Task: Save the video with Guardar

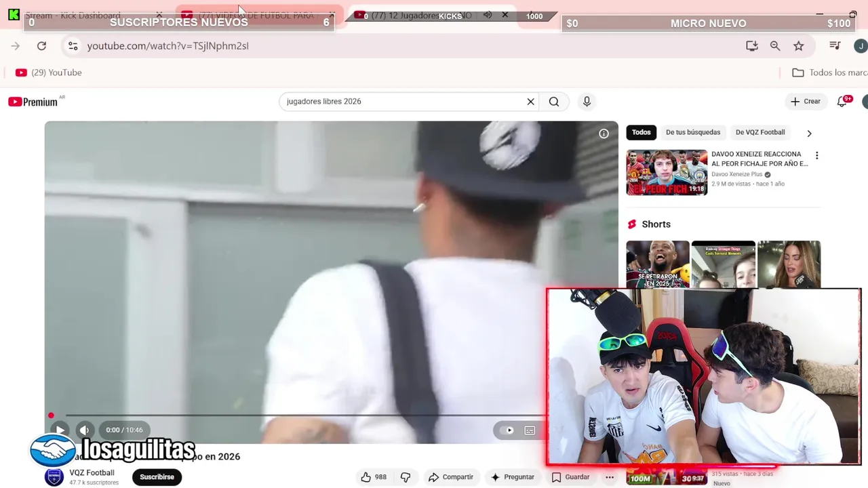Action: click(x=570, y=477)
